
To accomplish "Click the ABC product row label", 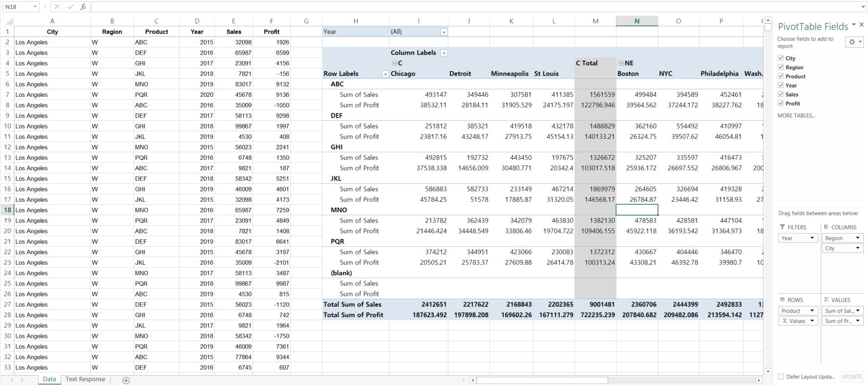I will pyautogui.click(x=337, y=84).
